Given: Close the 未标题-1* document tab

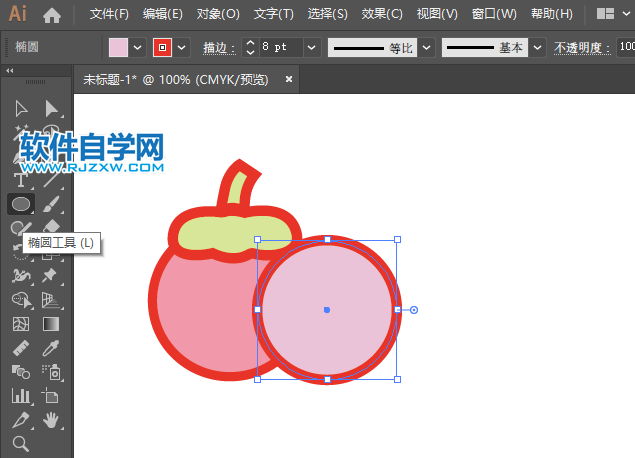Looking at the screenshot, I should 289,79.
